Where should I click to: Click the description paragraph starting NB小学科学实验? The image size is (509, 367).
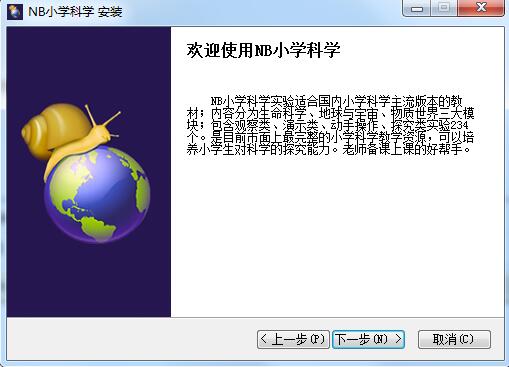coord(330,125)
